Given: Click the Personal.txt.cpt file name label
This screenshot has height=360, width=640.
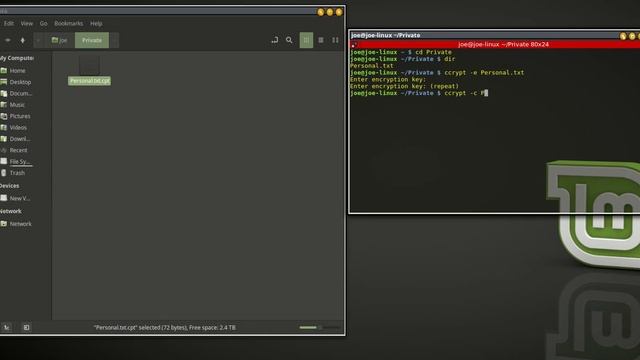Looking at the screenshot, I should pos(89,81).
